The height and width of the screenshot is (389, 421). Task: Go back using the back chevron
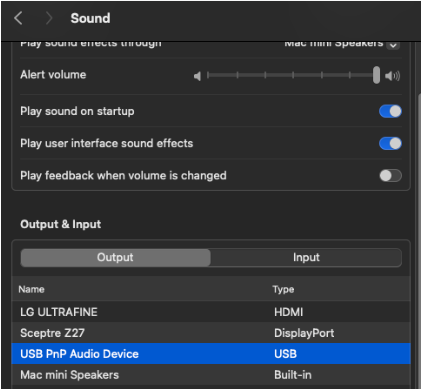tap(18, 18)
